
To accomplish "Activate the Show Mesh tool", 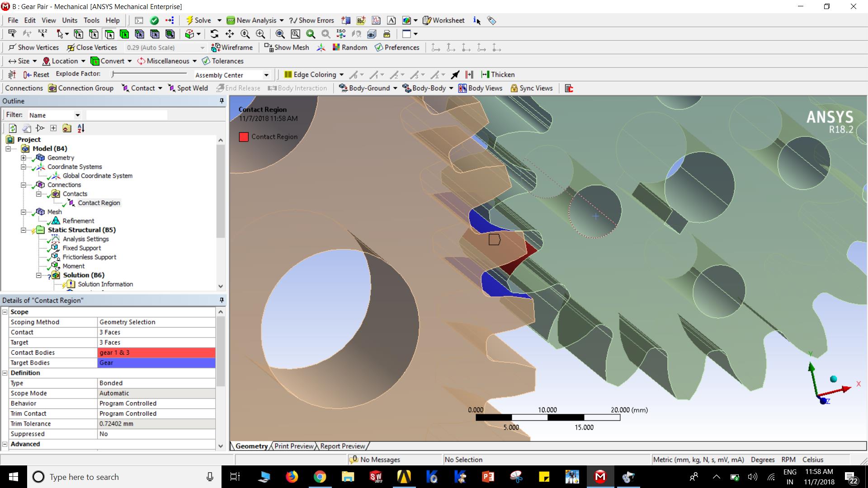I will (287, 47).
